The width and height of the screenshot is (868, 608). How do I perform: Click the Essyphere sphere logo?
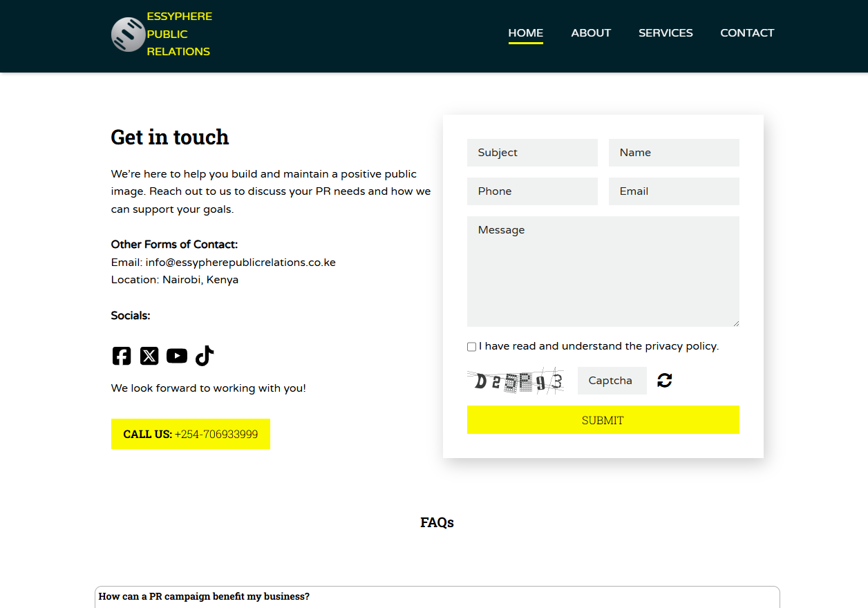pyautogui.click(x=128, y=35)
